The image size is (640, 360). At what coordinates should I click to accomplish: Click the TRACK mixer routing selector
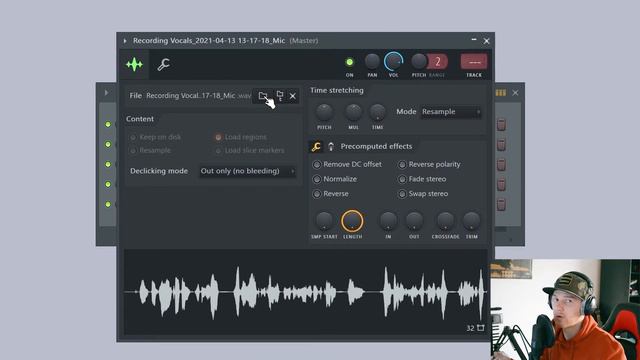click(474, 62)
